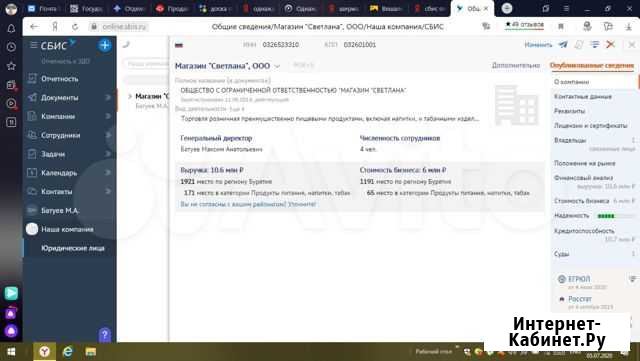
Task: Click the page translate icon
Action: (486, 27)
